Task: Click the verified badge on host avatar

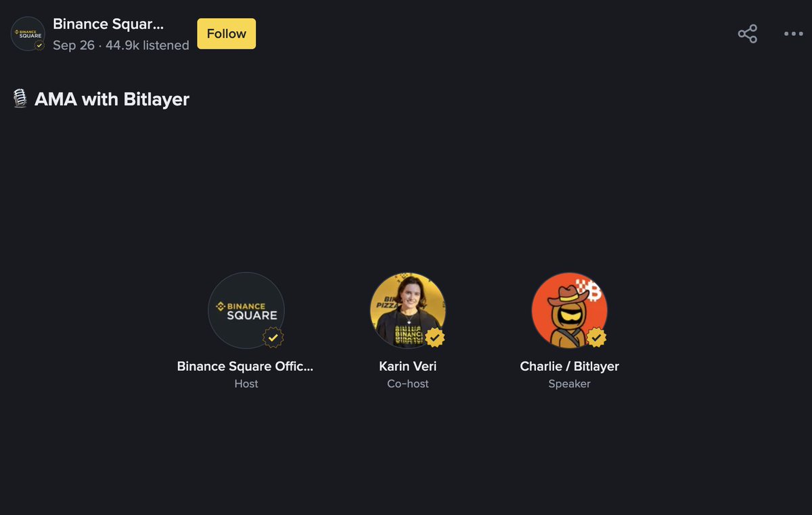Action: click(273, 337)
